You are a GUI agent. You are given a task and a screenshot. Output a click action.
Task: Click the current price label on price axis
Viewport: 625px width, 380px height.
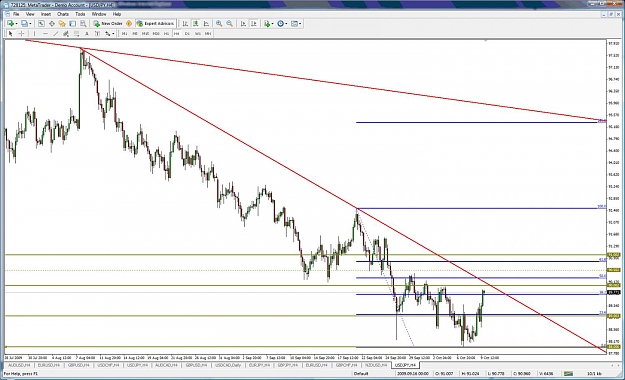614,292
